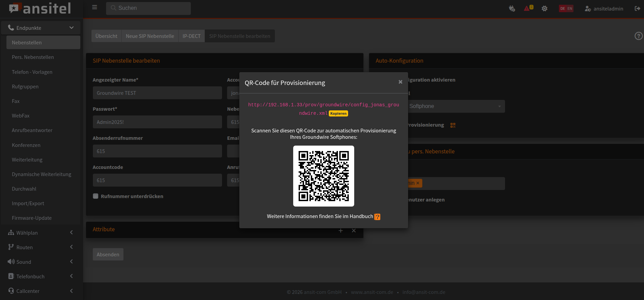
Task: Click the Angezeigter Name input field
Action: point(157,93)
